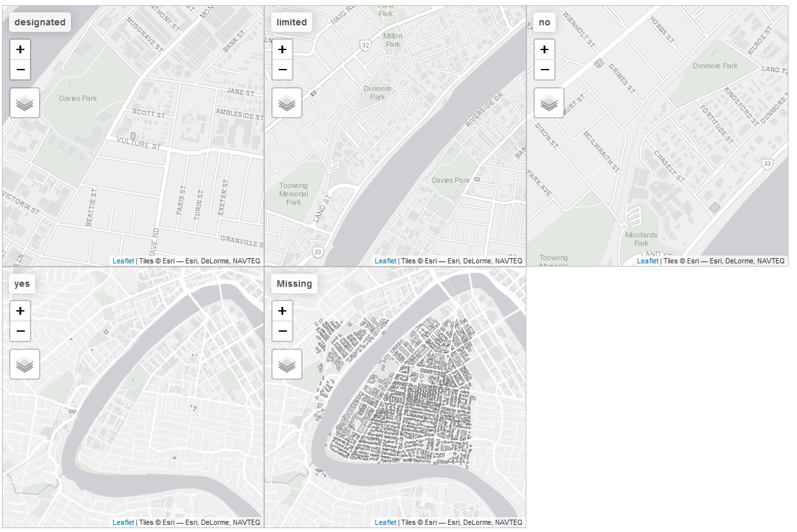Click 'Dvnmore Park' label on no map

coord(715,66)
